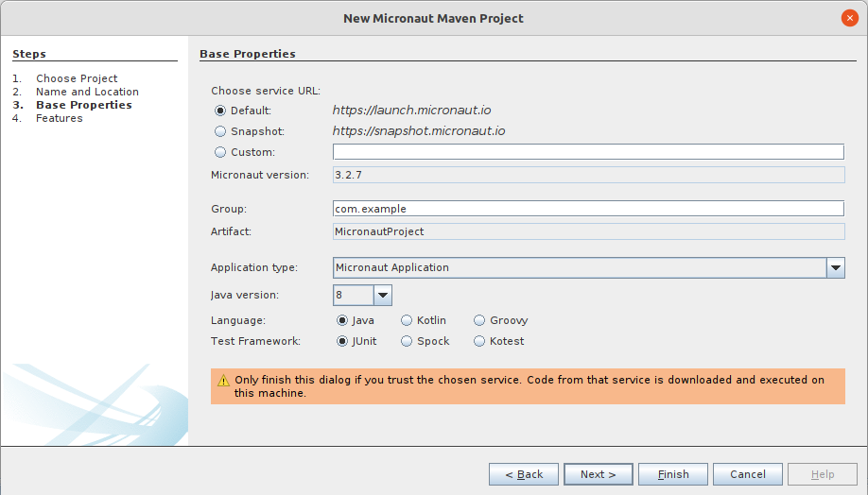
Task: Go back with the Back button
Action: coord(524,474)
